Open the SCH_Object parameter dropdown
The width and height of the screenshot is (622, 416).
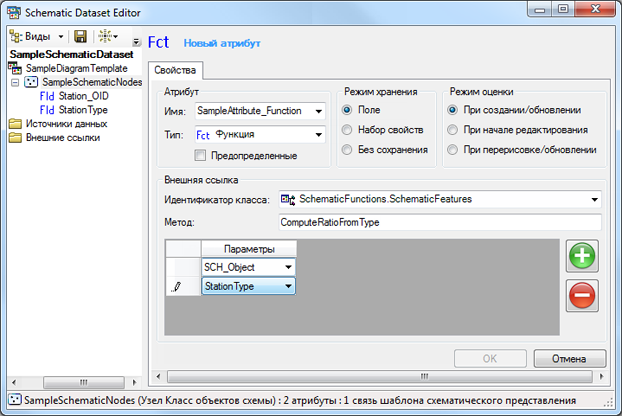(x=288, y=267)
